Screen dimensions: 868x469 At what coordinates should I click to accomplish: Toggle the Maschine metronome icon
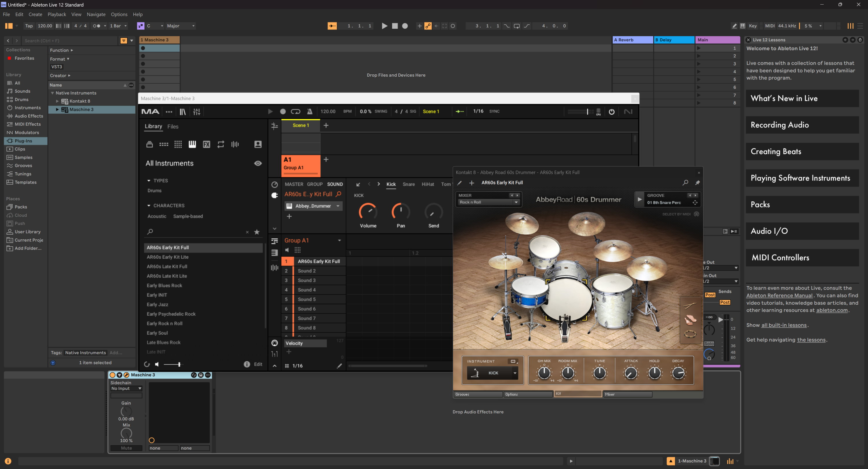(309, 111)
